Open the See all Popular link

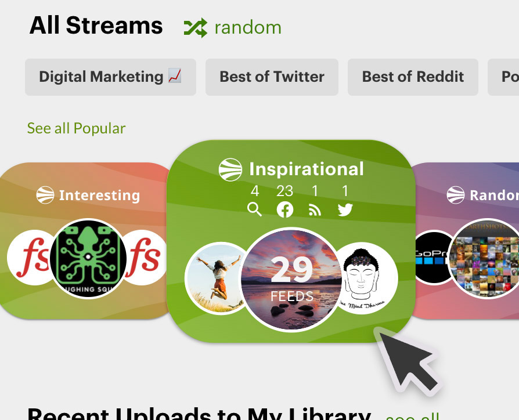[x=77, y=128]
